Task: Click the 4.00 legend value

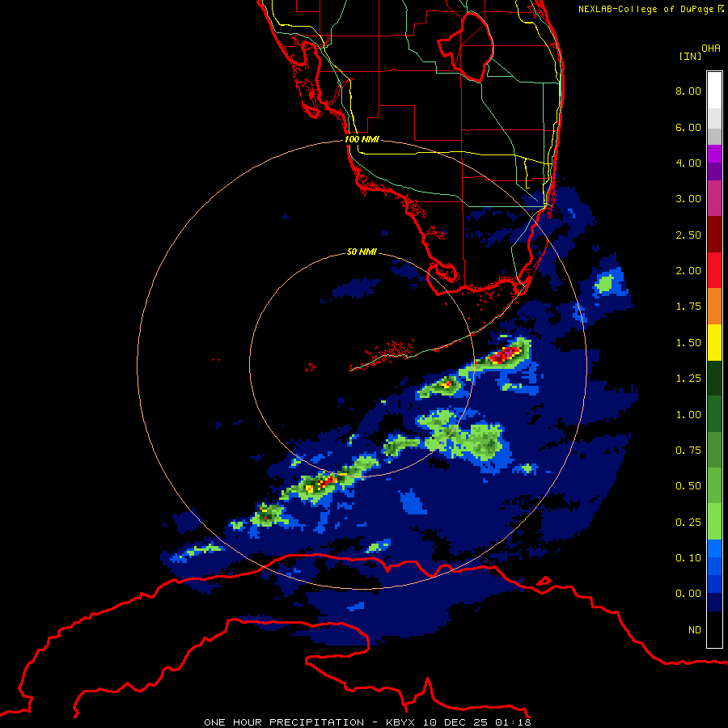Action: [688, 163]
